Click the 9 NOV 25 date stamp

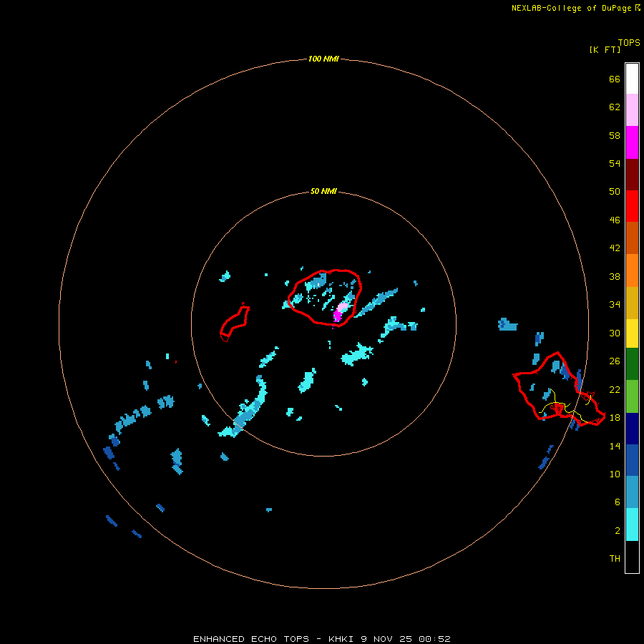386,639
